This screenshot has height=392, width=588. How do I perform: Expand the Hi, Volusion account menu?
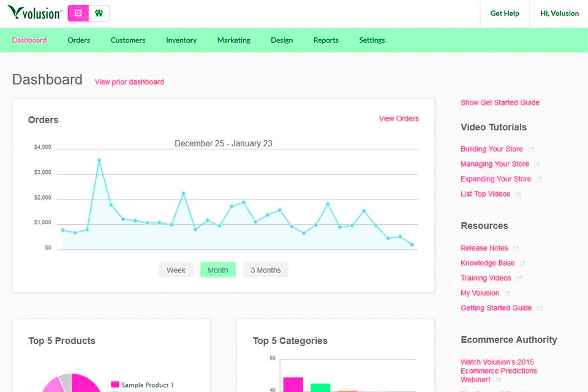pyautogui.click(x=559, y=13)
